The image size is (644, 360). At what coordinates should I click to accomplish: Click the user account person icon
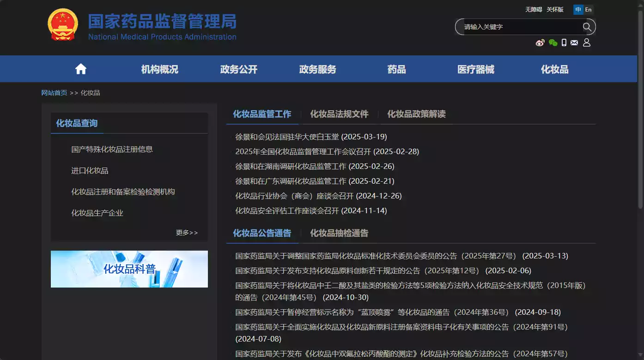(587, 42)
